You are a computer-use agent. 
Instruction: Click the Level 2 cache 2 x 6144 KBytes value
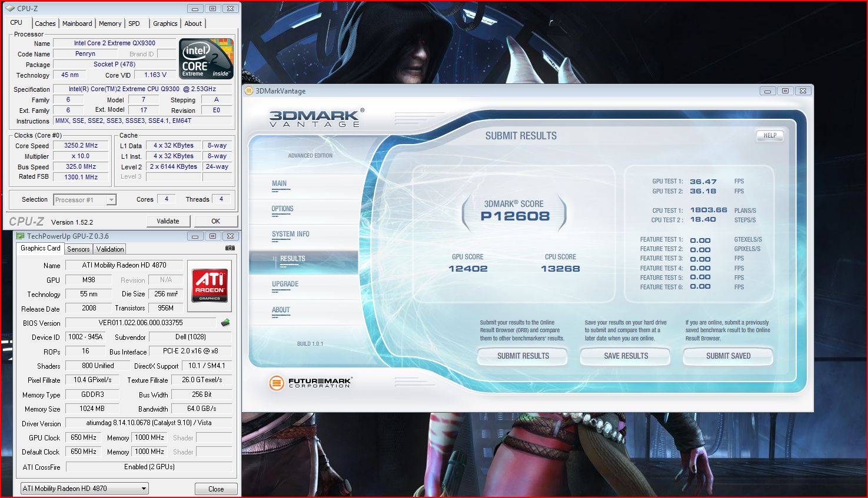pyautogui.click(x=174, y=166)
